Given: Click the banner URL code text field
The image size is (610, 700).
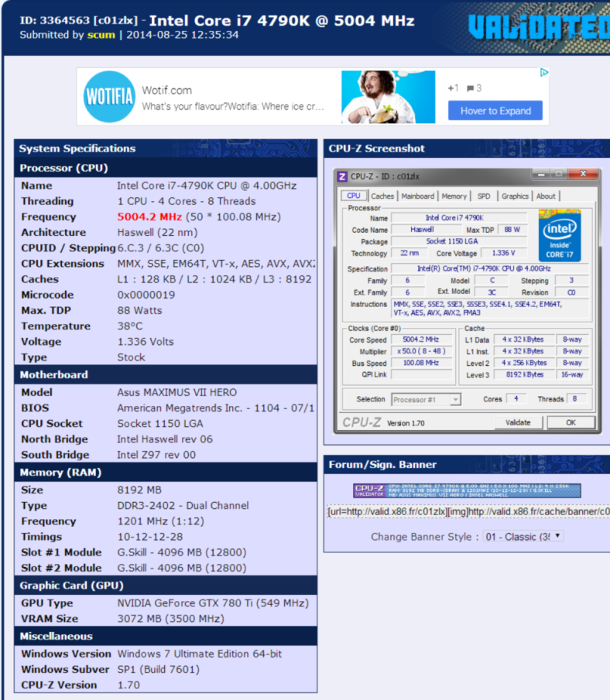Looking at the screenshot, I should (467, 512).
